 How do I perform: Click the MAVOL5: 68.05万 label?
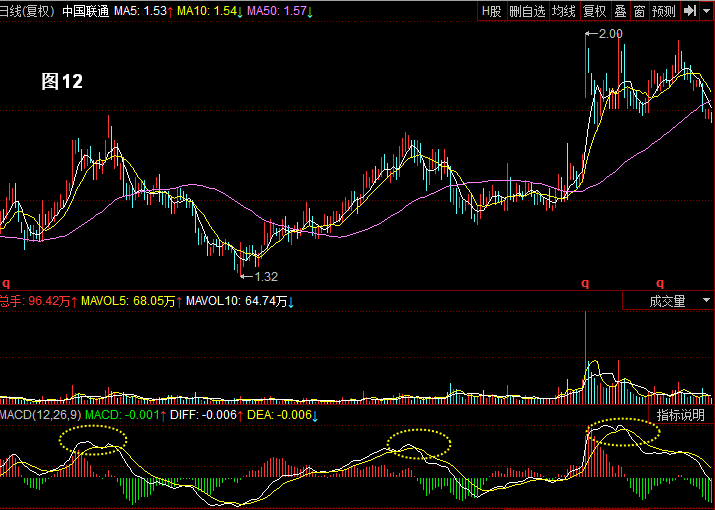tap(132, 301)
